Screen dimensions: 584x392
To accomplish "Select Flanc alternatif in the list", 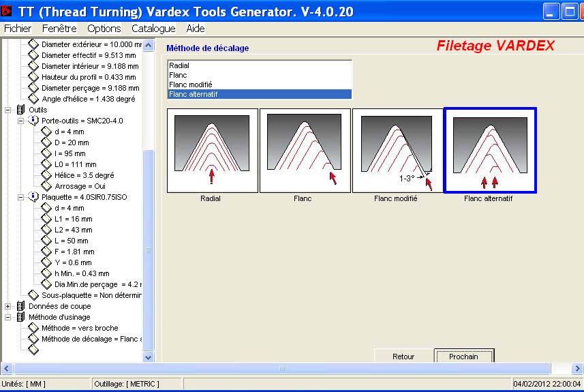I will pos(259,94).
